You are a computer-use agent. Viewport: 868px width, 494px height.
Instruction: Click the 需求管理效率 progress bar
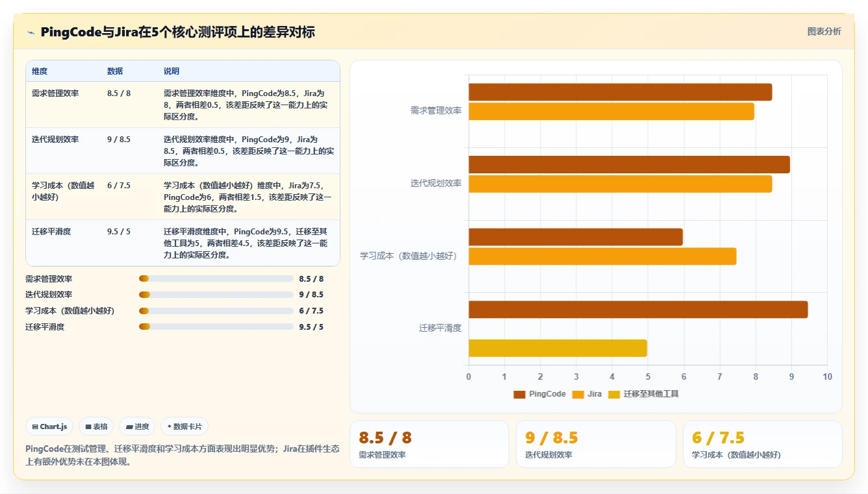click(x=216, y=278)
